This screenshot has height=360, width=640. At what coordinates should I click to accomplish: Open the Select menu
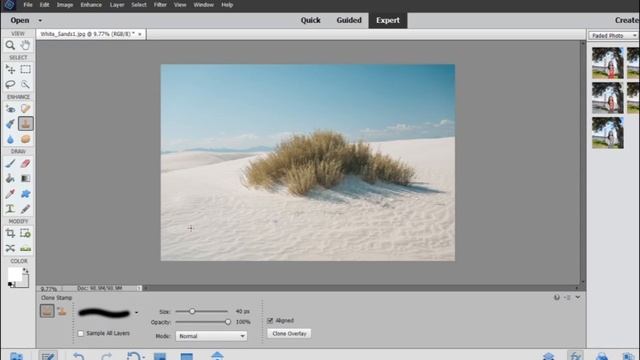click(139, 5)
